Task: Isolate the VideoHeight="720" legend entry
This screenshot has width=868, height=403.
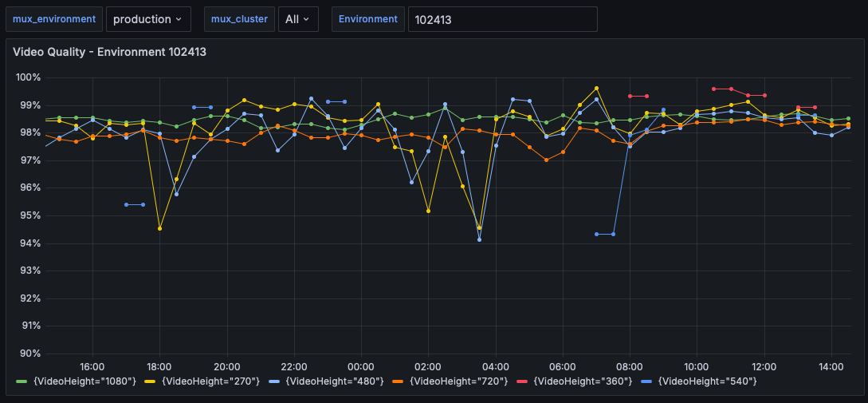Action: pos(458,381)
